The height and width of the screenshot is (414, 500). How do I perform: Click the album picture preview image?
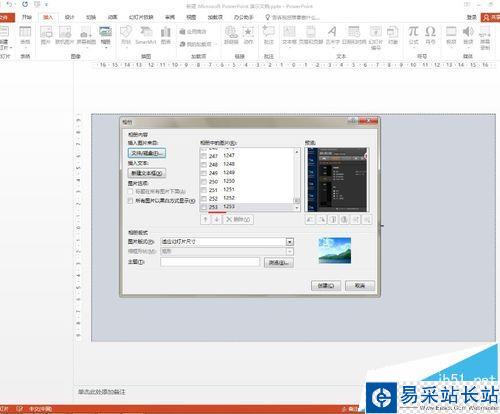coord(337,179)
